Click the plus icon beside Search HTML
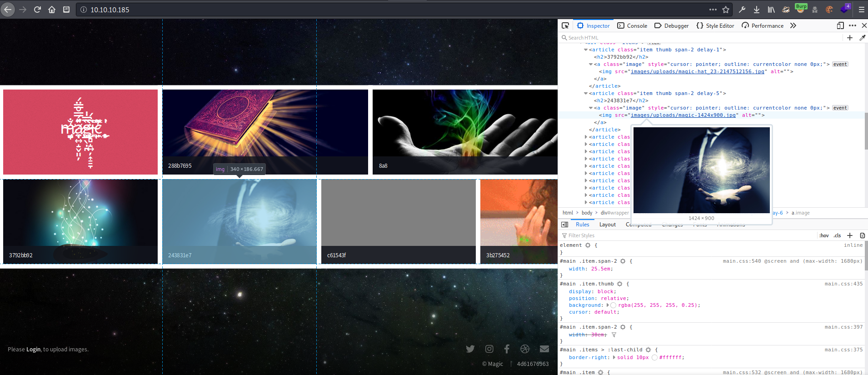 [x=849, y=38]
